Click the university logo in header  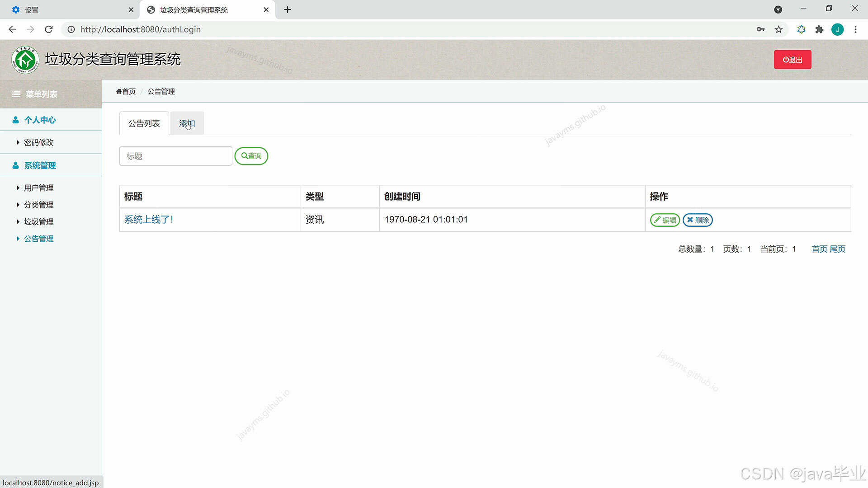coord(25,60)
